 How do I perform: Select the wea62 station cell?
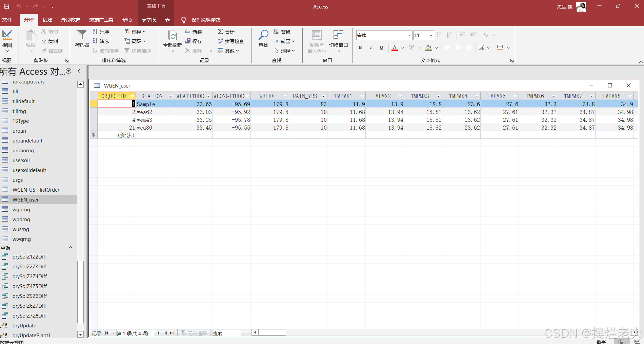(155, 112)
